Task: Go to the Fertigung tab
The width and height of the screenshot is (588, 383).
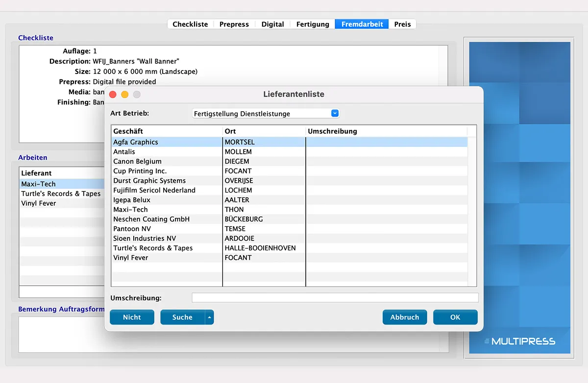Action: (313, 24)
